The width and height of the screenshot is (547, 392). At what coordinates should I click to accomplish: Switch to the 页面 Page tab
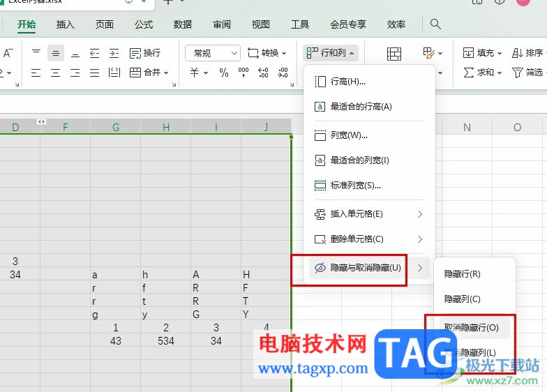point(105,24)
